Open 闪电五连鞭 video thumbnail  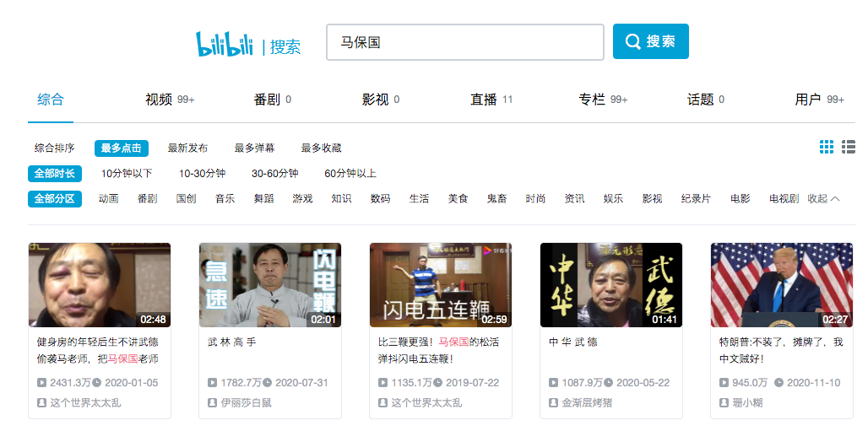[x=441, y=285]
